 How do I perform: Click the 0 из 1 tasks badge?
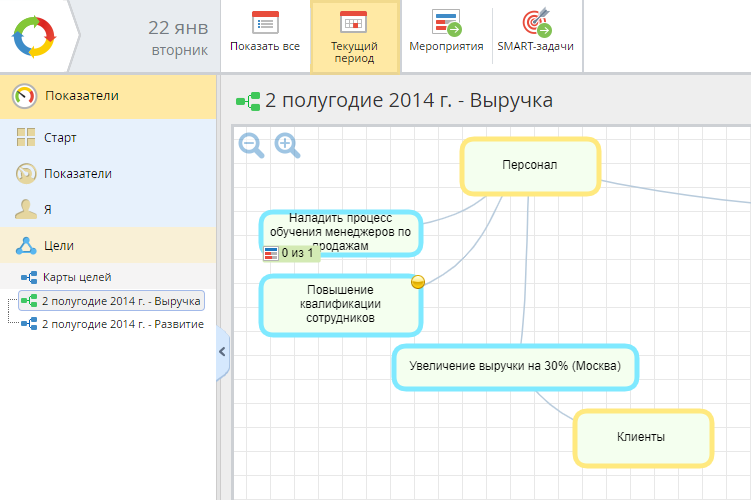(x=288, y=253)
